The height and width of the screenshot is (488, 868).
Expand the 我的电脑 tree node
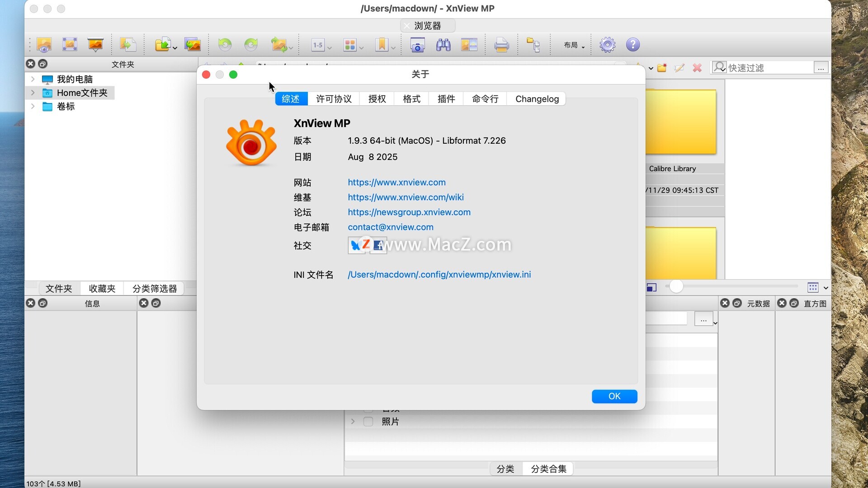pyautogui.click(x=33, y=79)
